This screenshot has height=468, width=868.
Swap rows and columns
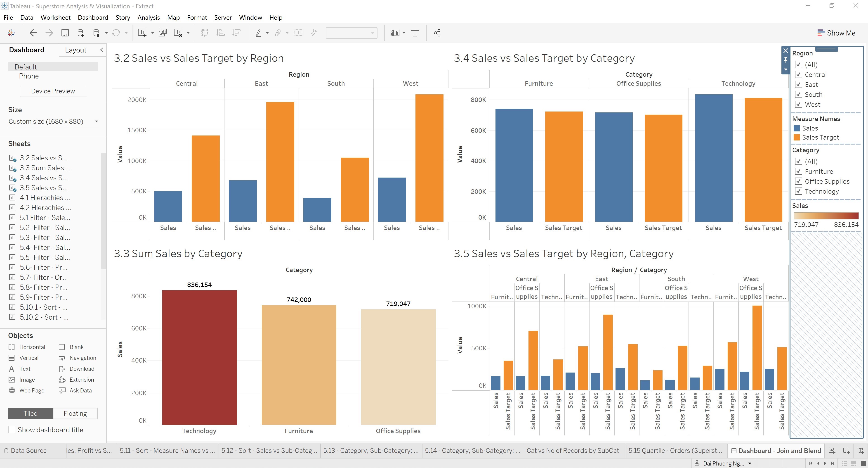coord(204,33)
